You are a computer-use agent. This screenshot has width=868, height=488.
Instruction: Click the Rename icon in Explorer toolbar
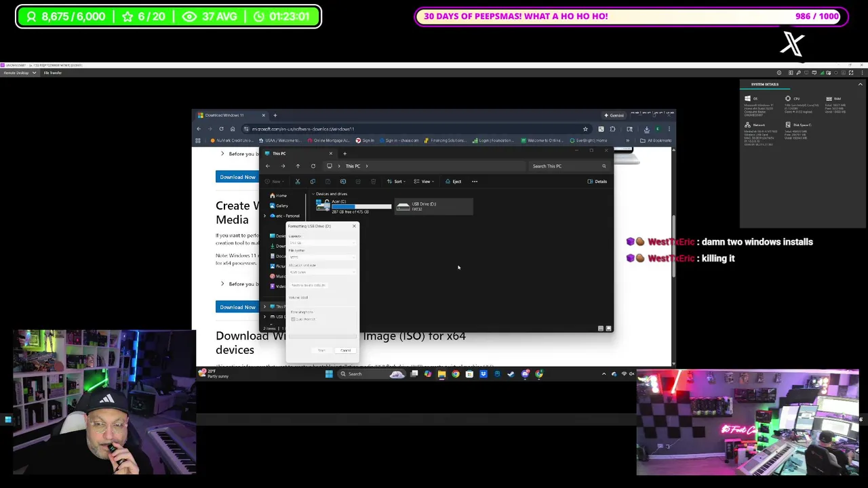click(343, 182)
